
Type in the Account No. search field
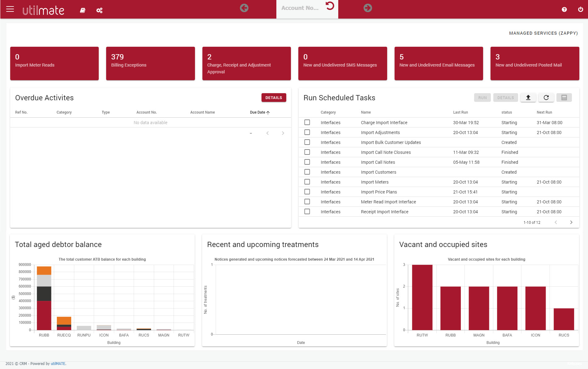point(300,8)
